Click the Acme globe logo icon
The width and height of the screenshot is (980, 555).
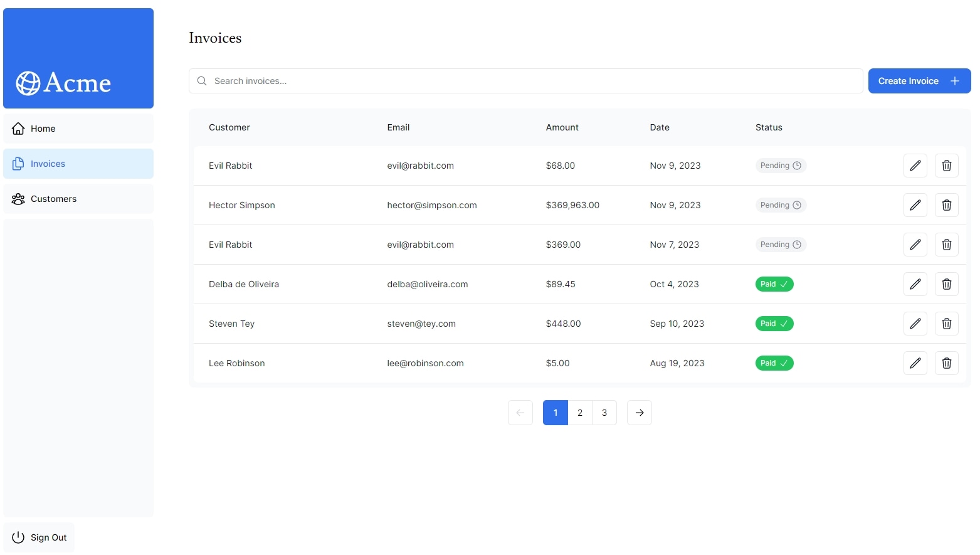[28, 83]
